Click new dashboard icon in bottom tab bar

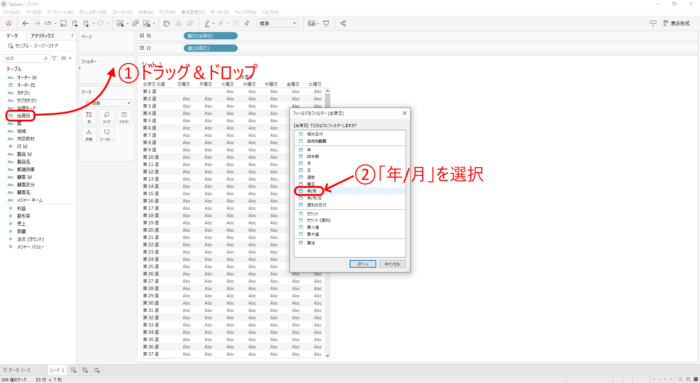click(85, 370)
